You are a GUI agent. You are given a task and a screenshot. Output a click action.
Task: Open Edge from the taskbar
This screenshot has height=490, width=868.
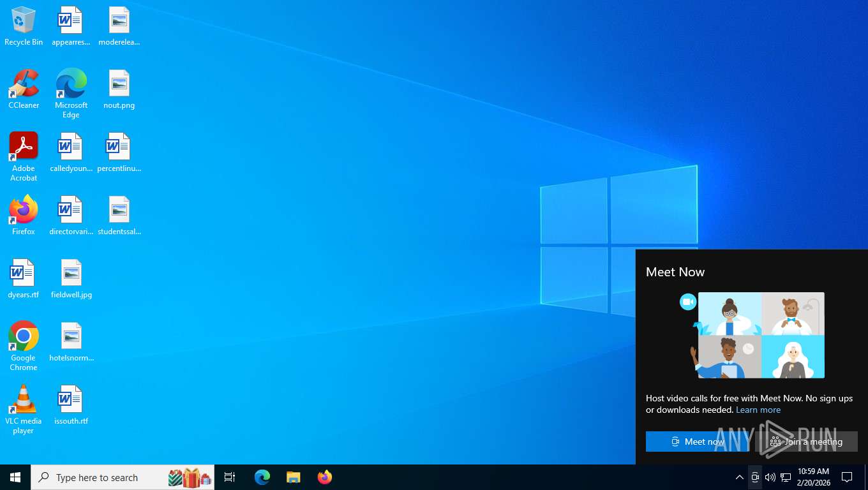tap(262, 477)
